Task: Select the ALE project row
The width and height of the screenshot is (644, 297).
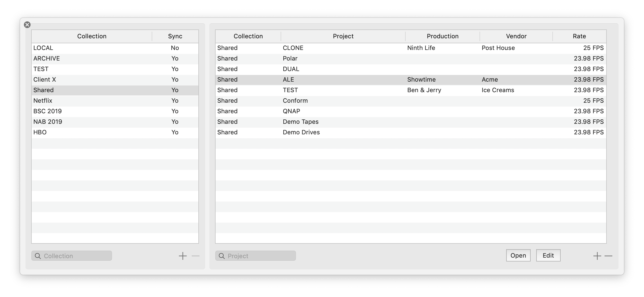Action: [x=411, y=80]
